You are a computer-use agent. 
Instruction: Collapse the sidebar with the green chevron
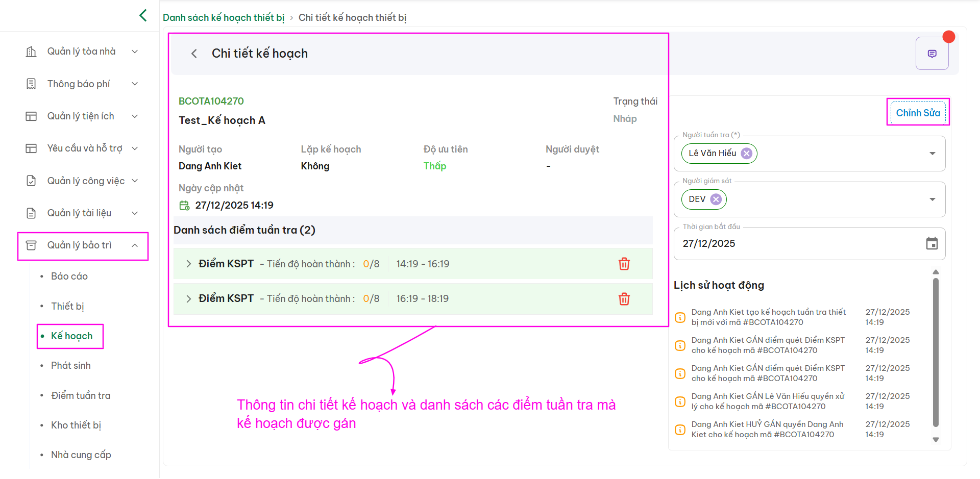pos(143,15)
